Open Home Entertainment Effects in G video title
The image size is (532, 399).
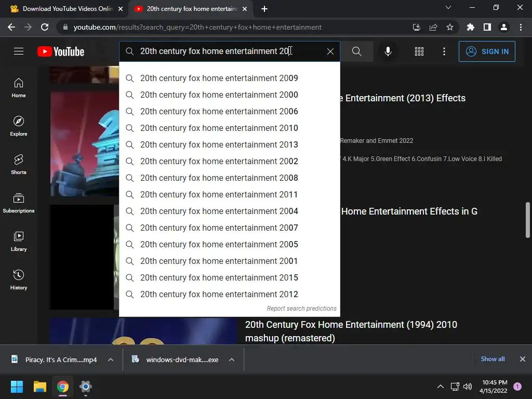(x=409, y=211)
